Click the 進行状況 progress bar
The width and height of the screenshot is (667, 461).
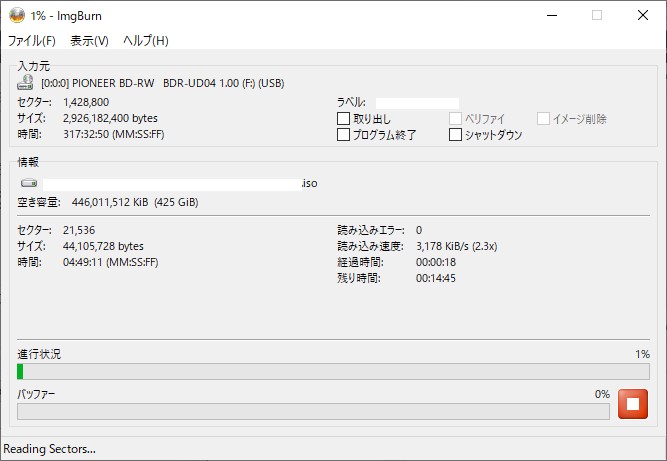pos(333,371)
